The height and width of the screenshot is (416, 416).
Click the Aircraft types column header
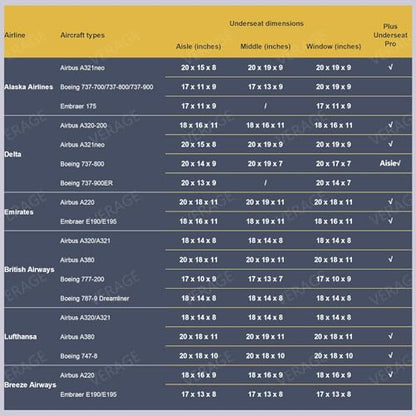[x=82, y=35]
